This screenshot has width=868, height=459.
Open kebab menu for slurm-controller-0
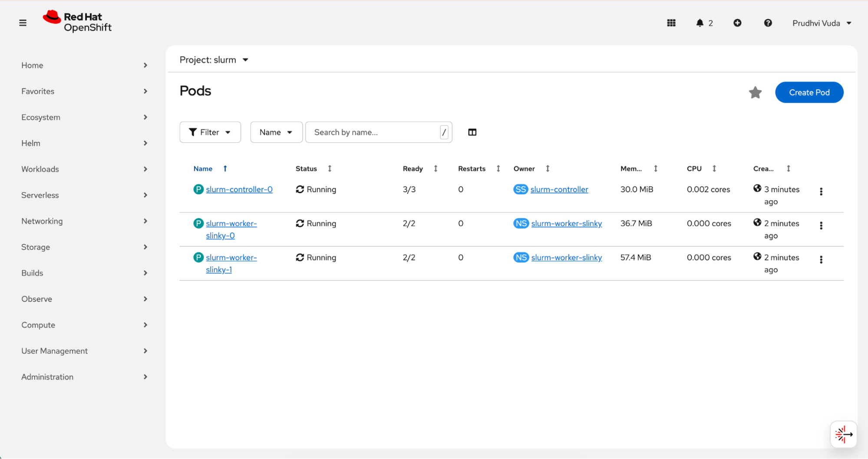[x=821, y=191]
